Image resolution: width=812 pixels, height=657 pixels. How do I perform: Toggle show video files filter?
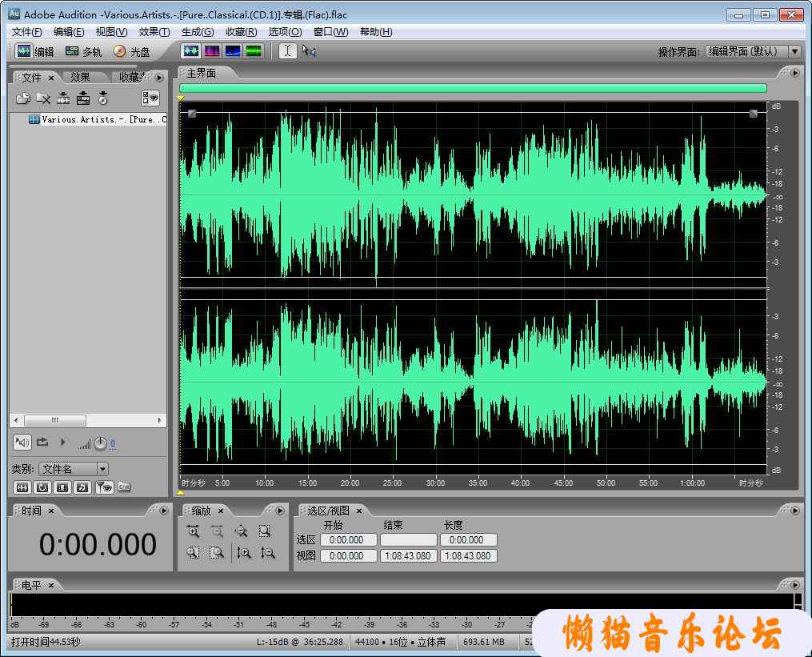(x=62, y=487)
